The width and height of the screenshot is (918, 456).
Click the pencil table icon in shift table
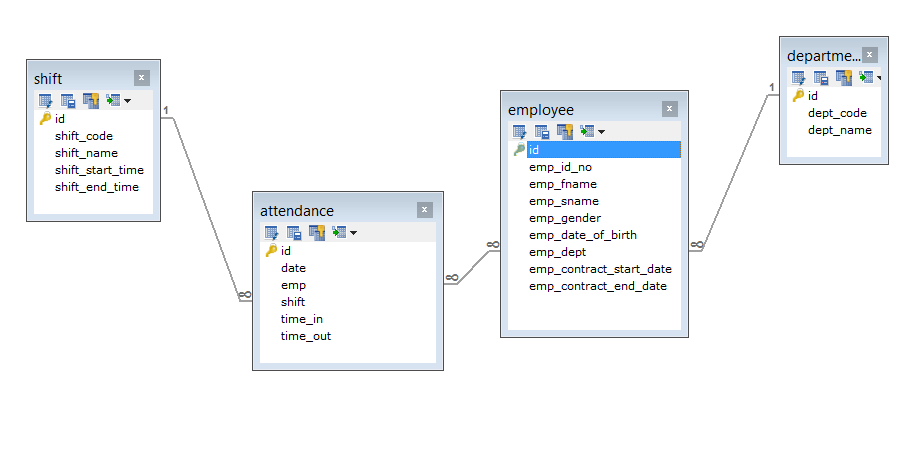click(x=45, y=100)
